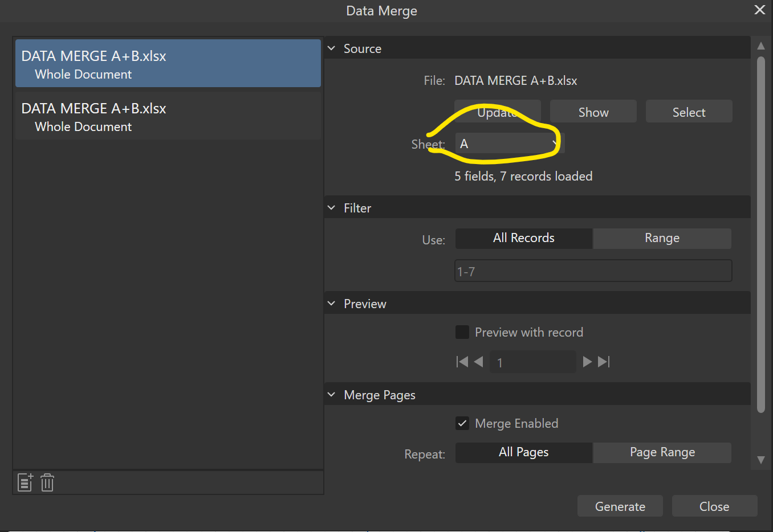
Task: Delete the selected data merge source
Action: pos(47,482)
